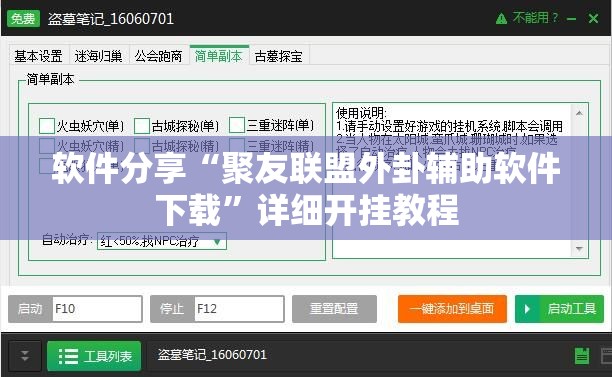Screen dimensions: 612x377
Task: Open the 公会跑商 tab
Action: (158, 56)
